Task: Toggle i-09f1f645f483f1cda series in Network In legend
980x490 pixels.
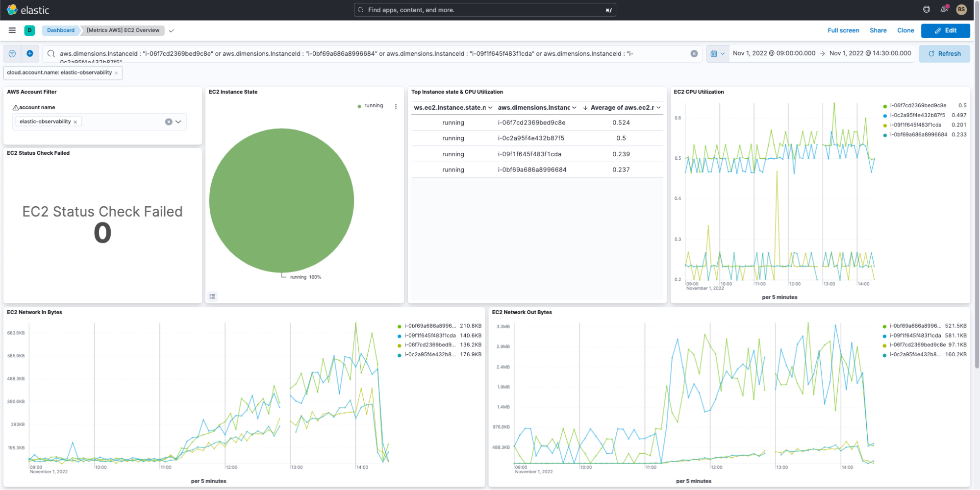Action: (429, 336)
